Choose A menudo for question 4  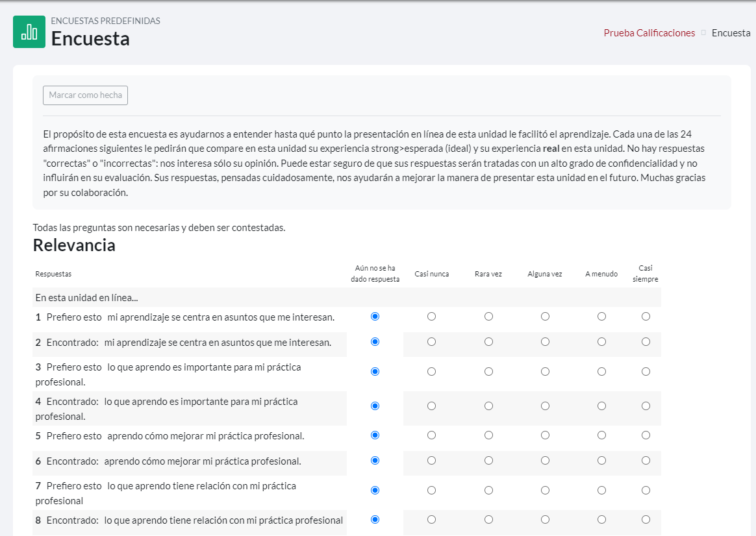pos(601,406)
